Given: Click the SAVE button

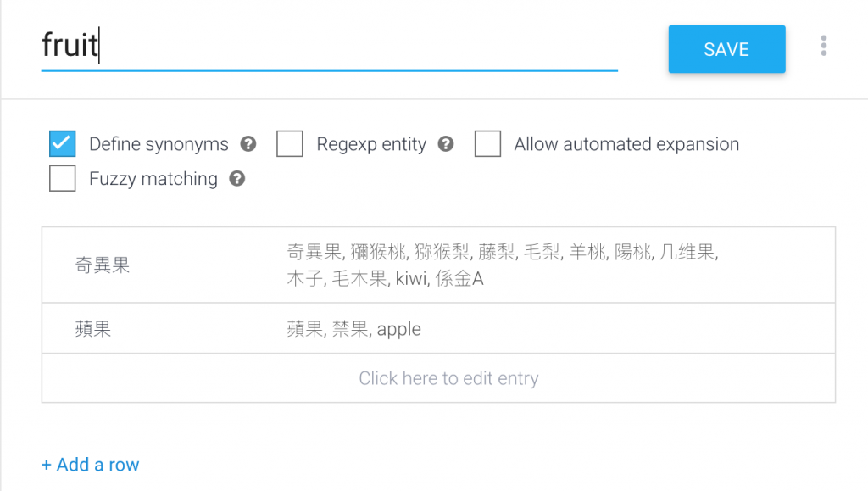Looking at the screenshot, I should click(726, 49).
